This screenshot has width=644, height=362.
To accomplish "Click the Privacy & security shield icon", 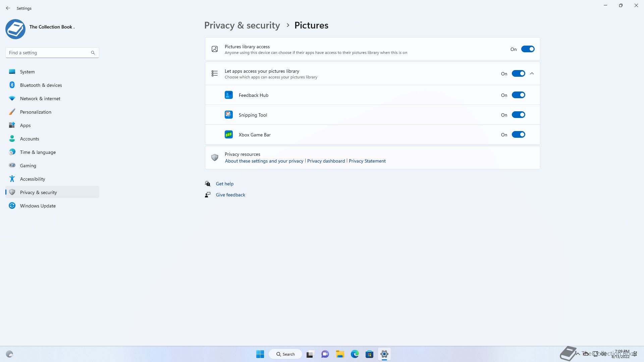I will point(12,192).
